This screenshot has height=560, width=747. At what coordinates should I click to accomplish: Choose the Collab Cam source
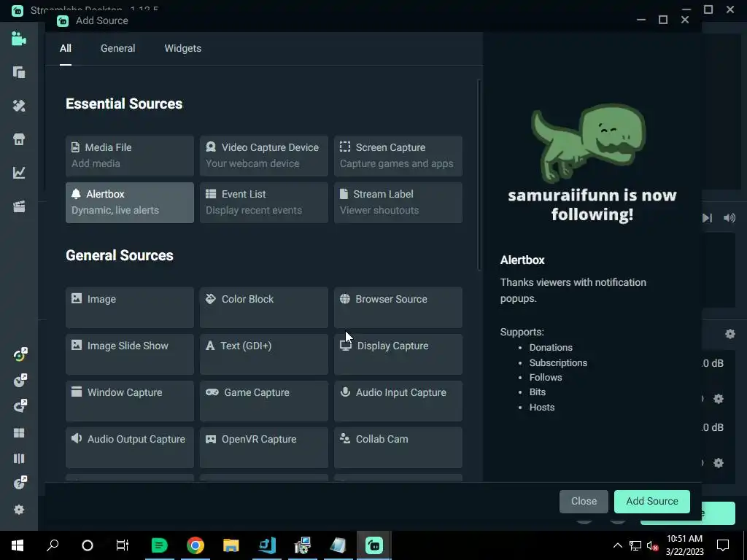point(398,447)
